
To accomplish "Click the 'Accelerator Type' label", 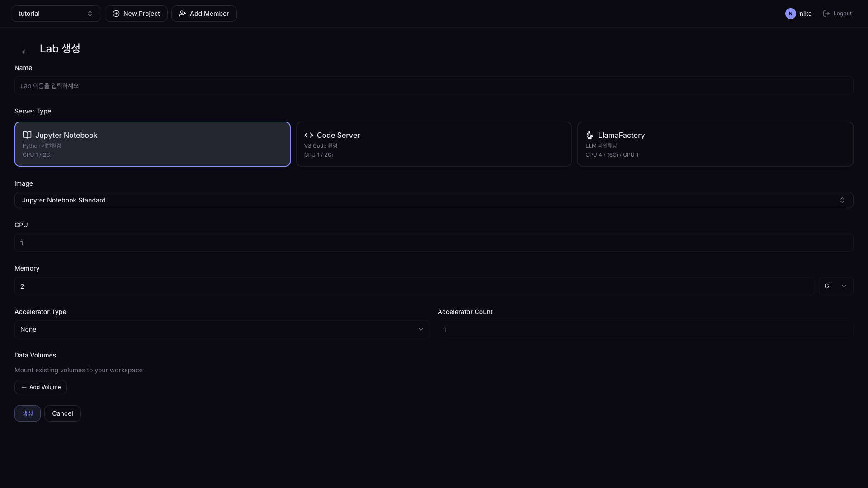I will tap(40, 312).
